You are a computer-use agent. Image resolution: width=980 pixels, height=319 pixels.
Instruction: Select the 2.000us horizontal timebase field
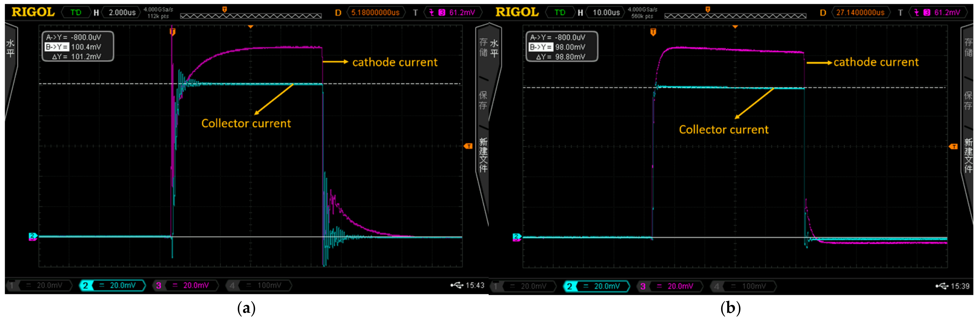(x=122, y=13)
